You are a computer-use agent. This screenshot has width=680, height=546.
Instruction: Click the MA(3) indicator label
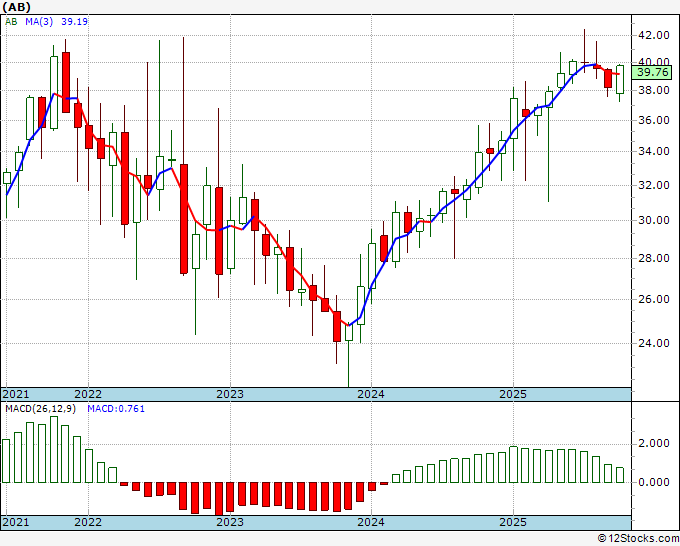(39, 21)
